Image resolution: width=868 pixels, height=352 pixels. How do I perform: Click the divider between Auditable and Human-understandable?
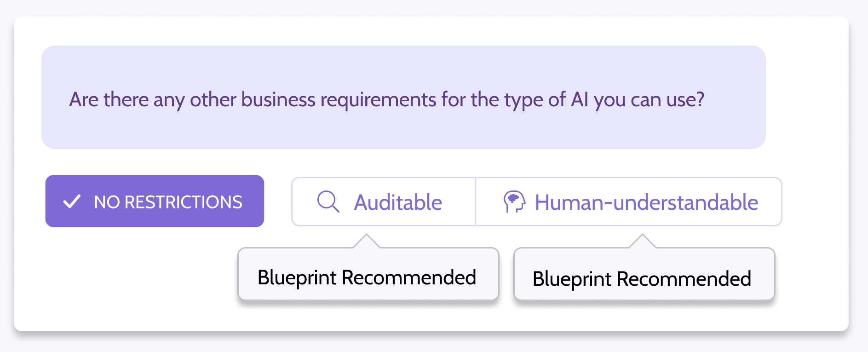click(475, 202)
